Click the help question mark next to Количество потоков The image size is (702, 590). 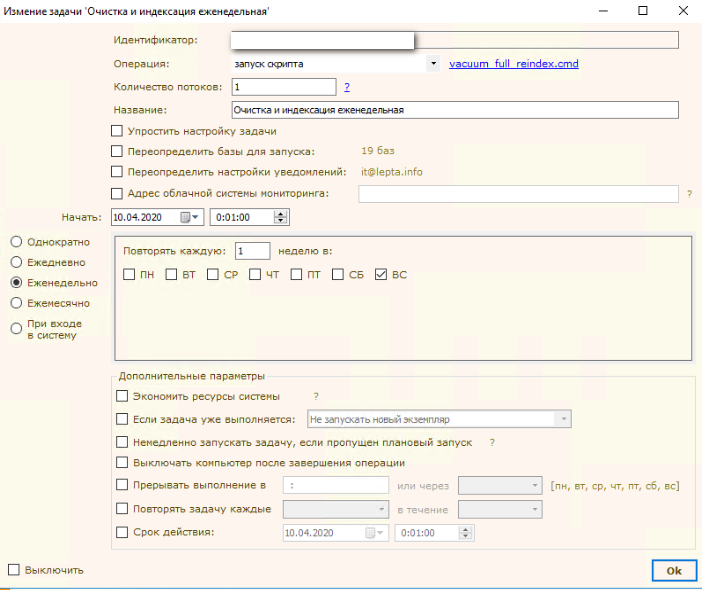pos(347,87)
